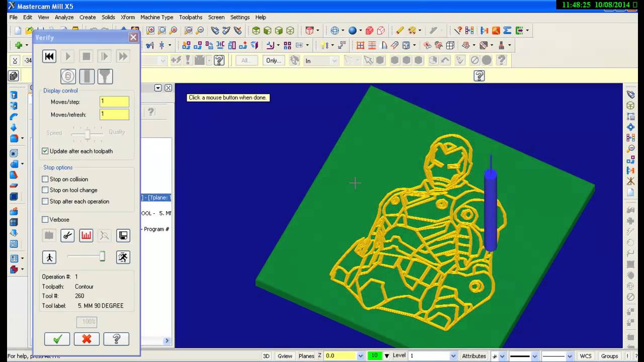Click the help question-mark icon on yellow ribbon
Image resolution: width=644 pixels, height=362 pixels.
[x=479, y=76]
